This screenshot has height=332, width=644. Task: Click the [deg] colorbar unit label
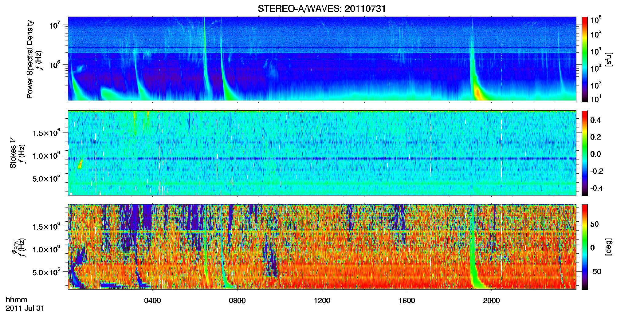pyautogui.click(x=608, y=247)
